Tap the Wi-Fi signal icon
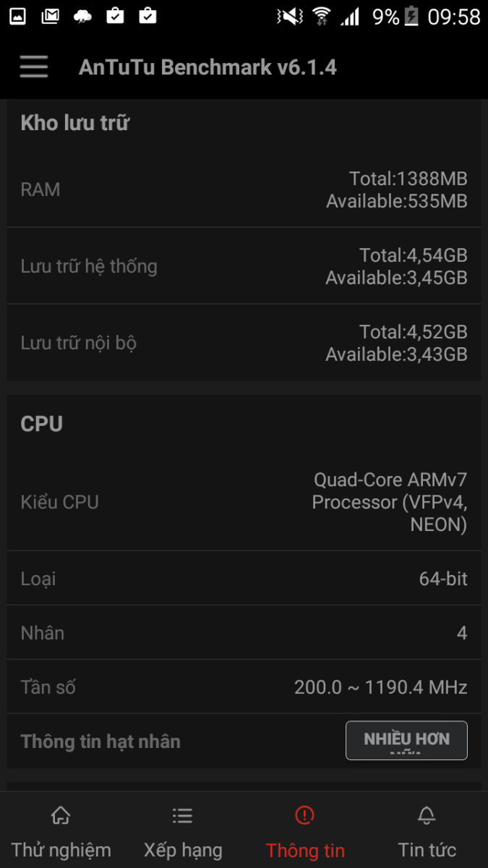488x868 pixels. click(321, 16)
